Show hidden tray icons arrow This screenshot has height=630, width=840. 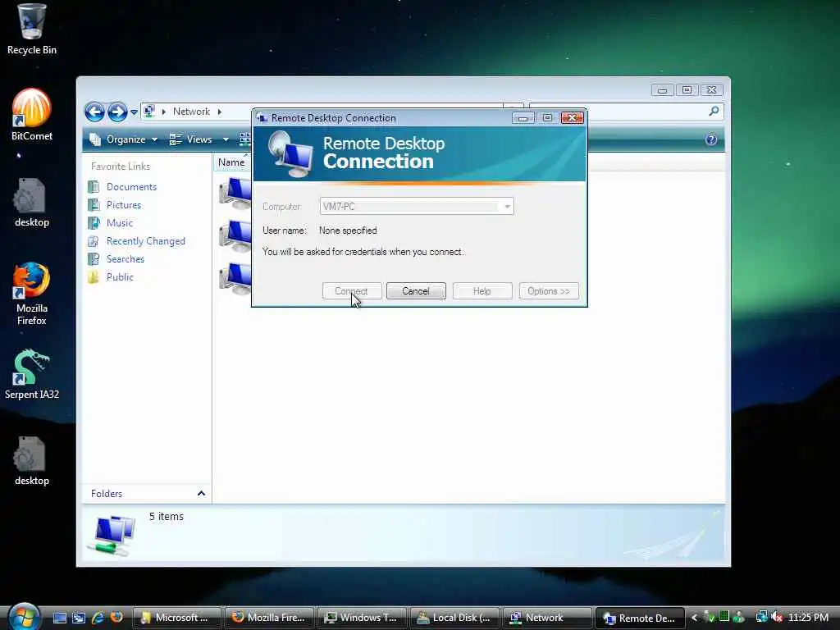tap(694, 618)
